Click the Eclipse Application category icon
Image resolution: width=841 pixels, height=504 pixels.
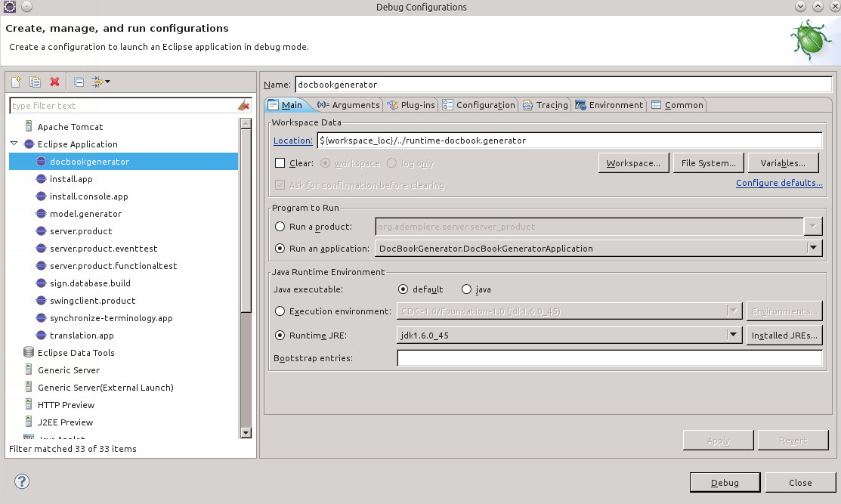coord(29,144)
